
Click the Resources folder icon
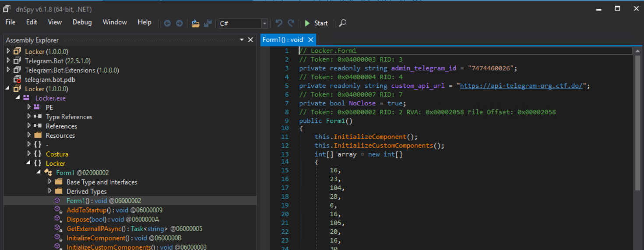[38, 136]
